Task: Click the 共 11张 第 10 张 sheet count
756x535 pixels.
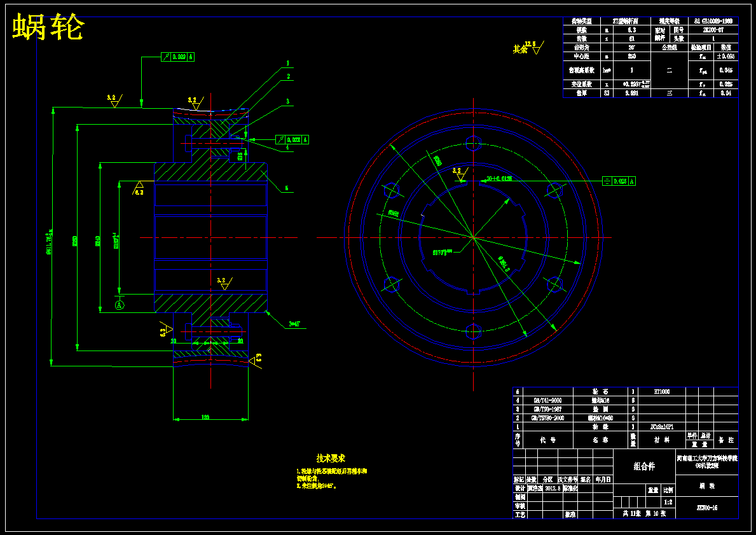Action: point(643,514)
